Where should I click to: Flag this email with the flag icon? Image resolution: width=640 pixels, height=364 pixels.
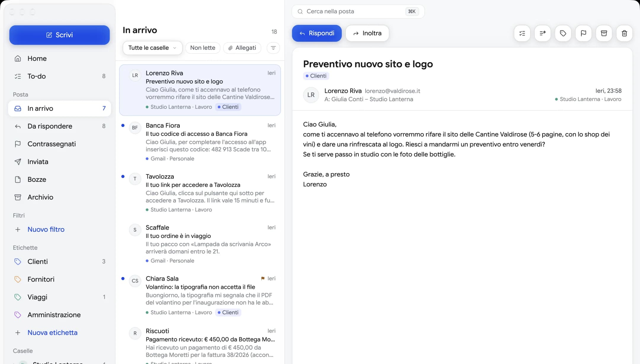click(583, 33)
